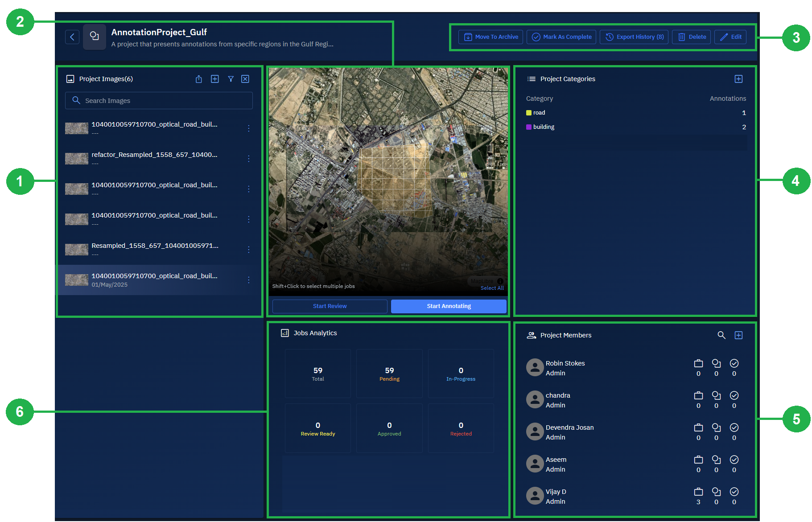This screenshot has height=522, width=812.
Task: Open the filter funnel in Project Images
Action: point(231,79)
